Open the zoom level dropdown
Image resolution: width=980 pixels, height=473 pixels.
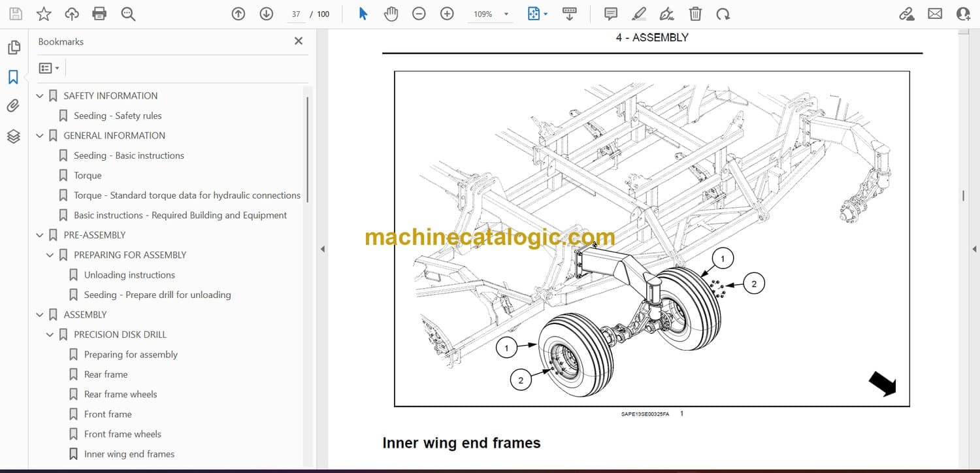(x=506, y=14)
